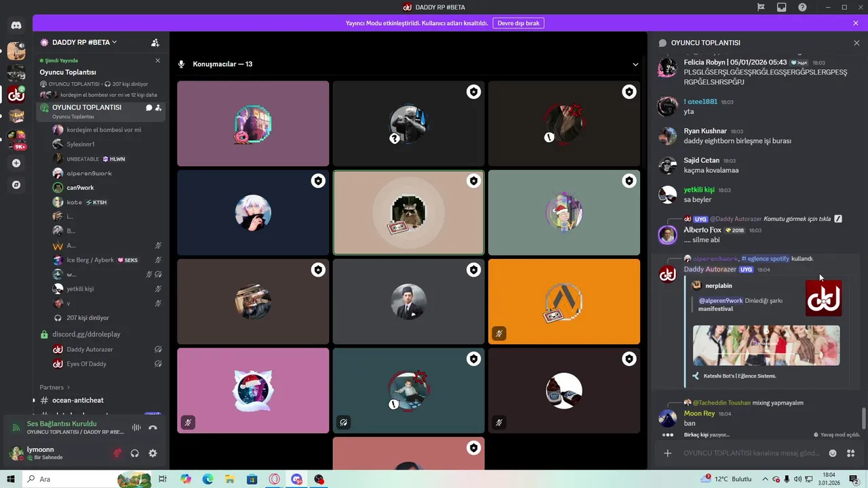
Task: Click the Komutu görmek için tıkla link
Action: (797, 219)
